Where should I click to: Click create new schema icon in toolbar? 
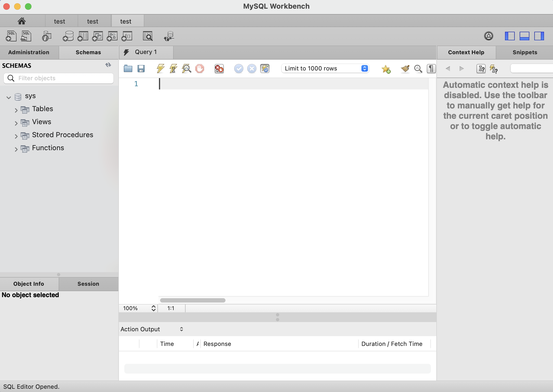point(68,36)
